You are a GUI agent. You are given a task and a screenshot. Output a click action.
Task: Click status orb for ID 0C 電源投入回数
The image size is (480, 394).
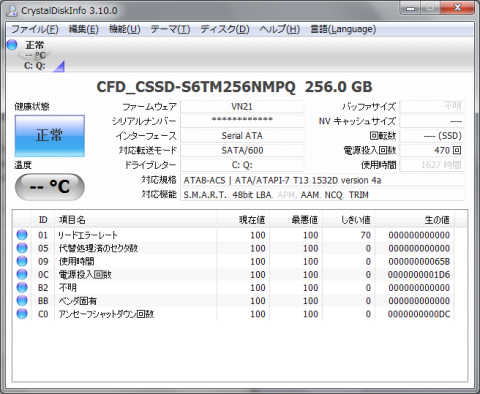point(22,274)
